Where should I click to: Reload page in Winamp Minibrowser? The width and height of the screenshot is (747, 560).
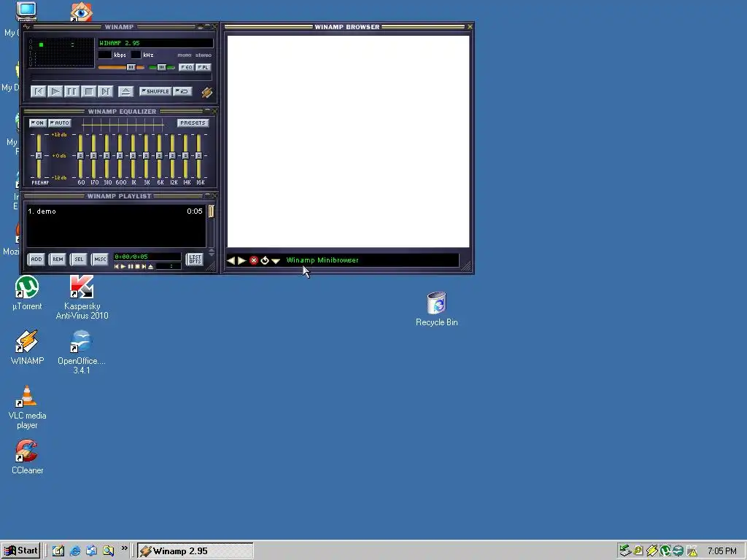pos(265,260)
